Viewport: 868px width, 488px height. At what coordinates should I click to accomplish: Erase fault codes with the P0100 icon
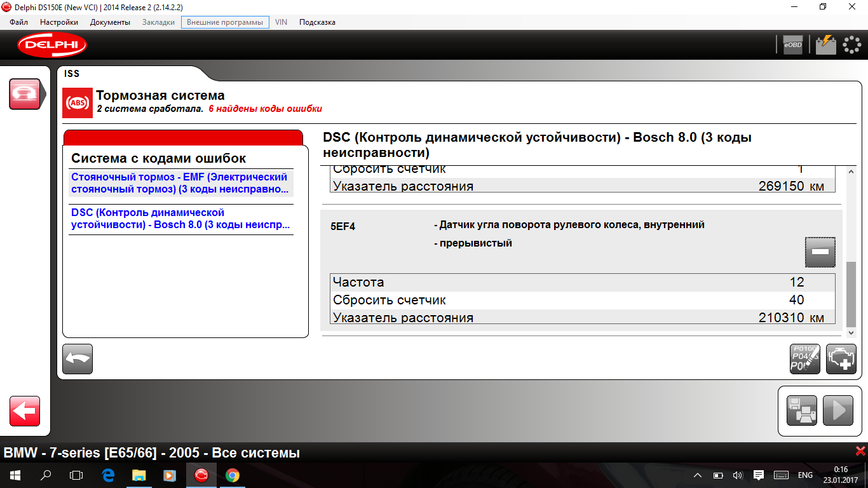(x=804, y=359)
